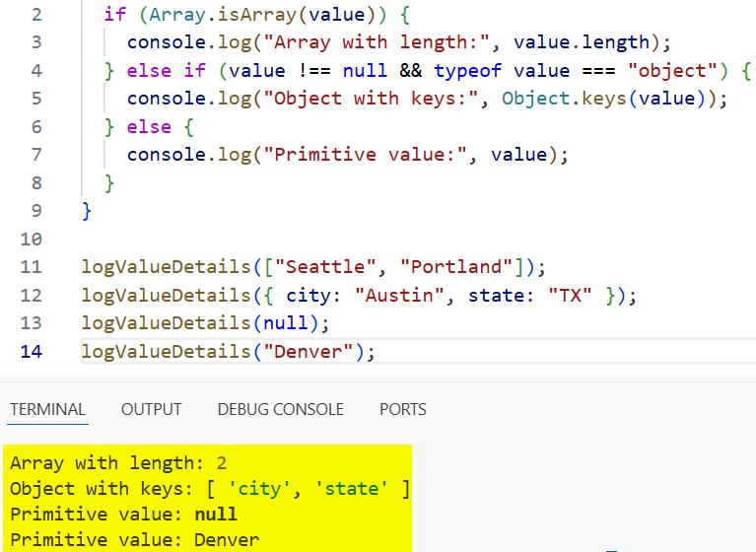Click the "Austin" string on line 12
The height and width of the screenshot is (552, 756).
point(399,295)
